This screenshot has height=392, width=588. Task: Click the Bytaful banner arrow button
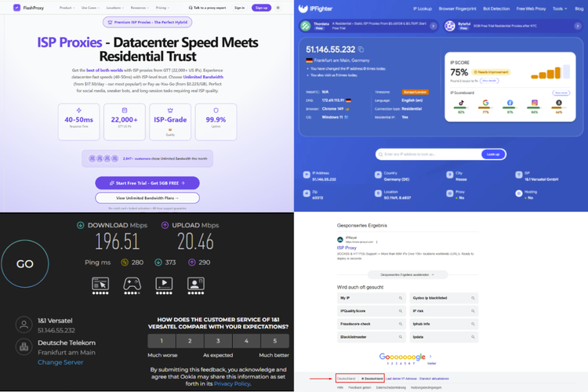tap(578, 26)
